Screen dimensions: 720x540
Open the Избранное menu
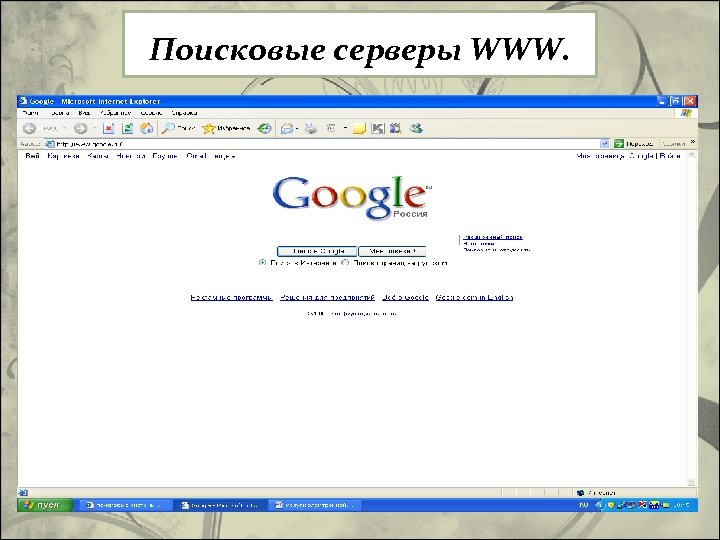(115, 113)
